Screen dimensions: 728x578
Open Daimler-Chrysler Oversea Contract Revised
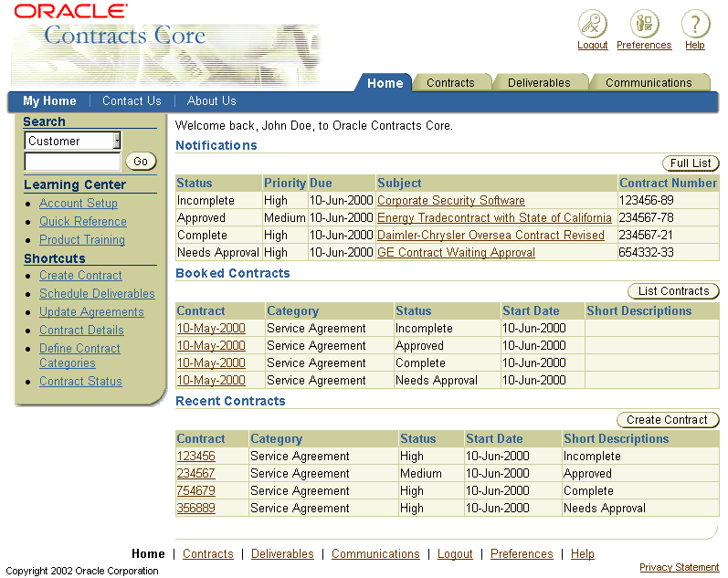tap(491, 236)
